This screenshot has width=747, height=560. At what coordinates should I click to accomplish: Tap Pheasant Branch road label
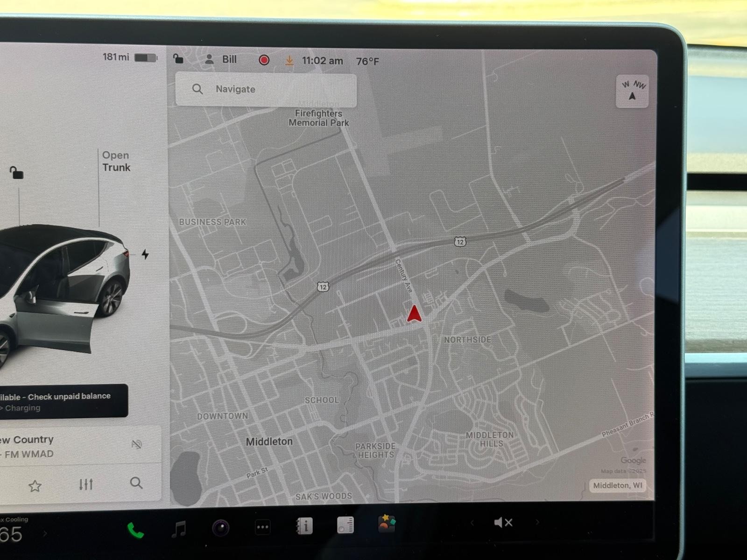tap(627, 425)
